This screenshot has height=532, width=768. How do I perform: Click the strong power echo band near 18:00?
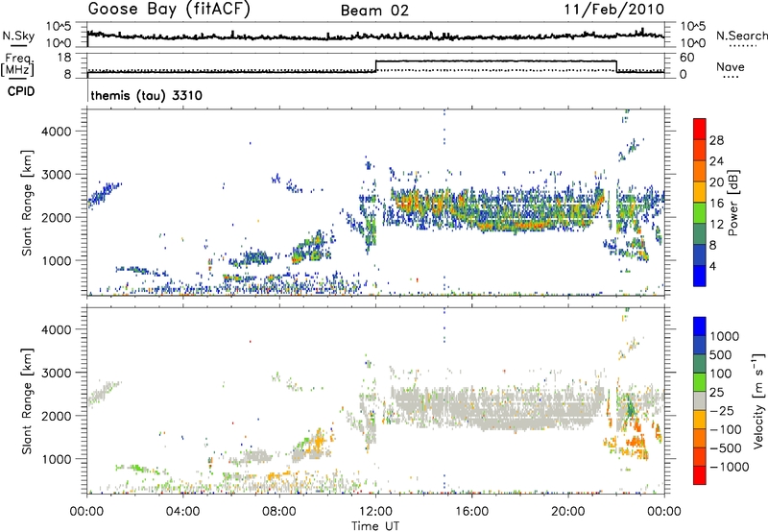519,226
